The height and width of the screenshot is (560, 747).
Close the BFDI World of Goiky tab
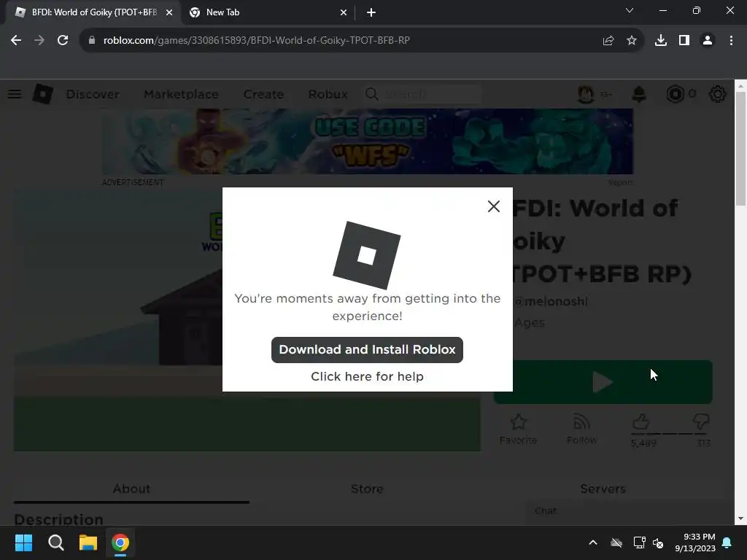169,12
